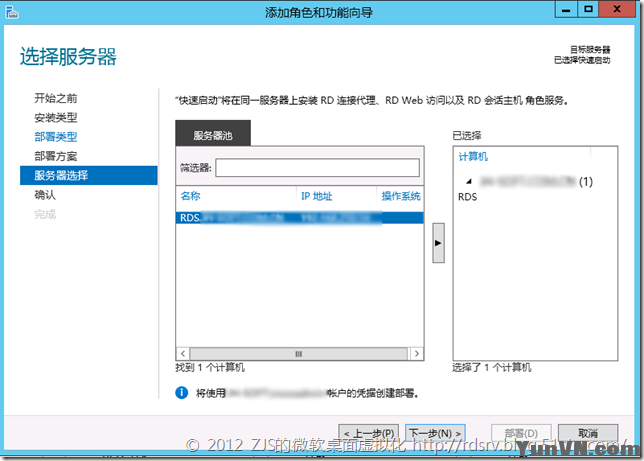Select the 确认 step in the sidebar

(x=45, y=195)
